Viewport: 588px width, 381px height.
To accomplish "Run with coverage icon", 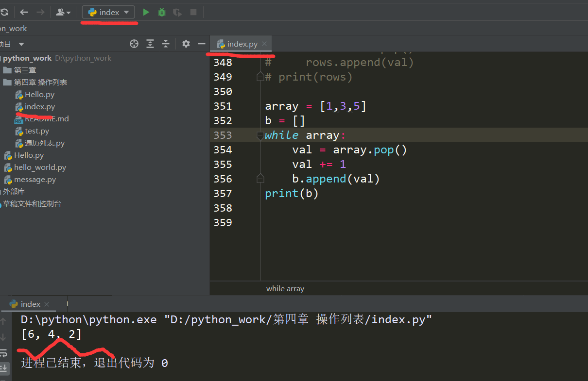I will tap(177, 12).
